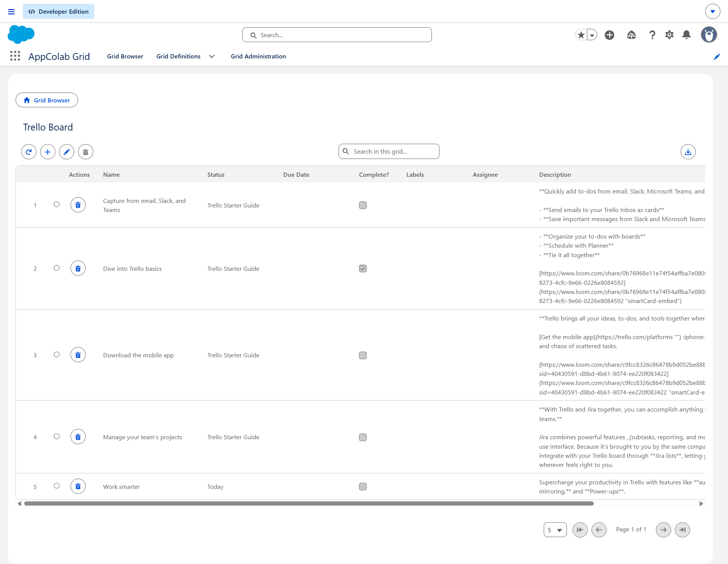This screenshot has width=728, height=564.
Task: Delete the 'Manage your team's projects' row
Action: (x=78, y=437)
